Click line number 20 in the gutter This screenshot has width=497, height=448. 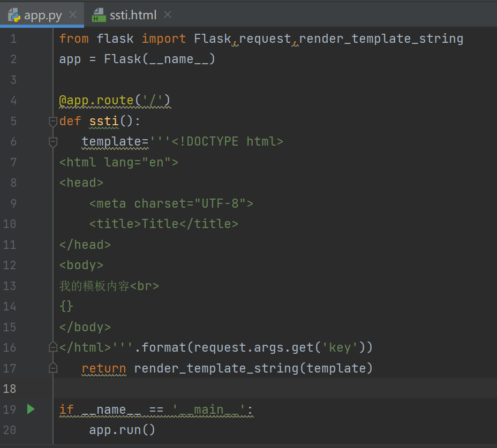pyautogui.click(x=10, y=430)
